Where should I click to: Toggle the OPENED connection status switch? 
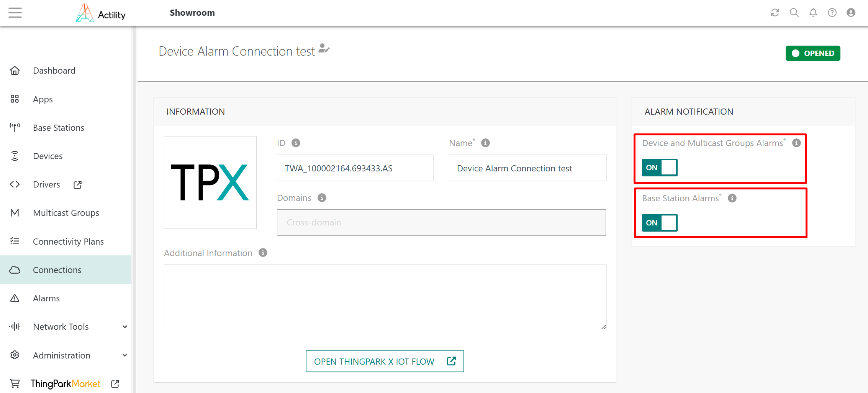coord(812,53)
